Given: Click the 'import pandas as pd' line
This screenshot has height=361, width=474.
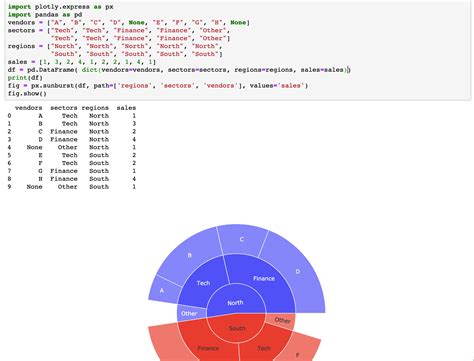Looking at the screenshot, I should click(x=45, y=15).
